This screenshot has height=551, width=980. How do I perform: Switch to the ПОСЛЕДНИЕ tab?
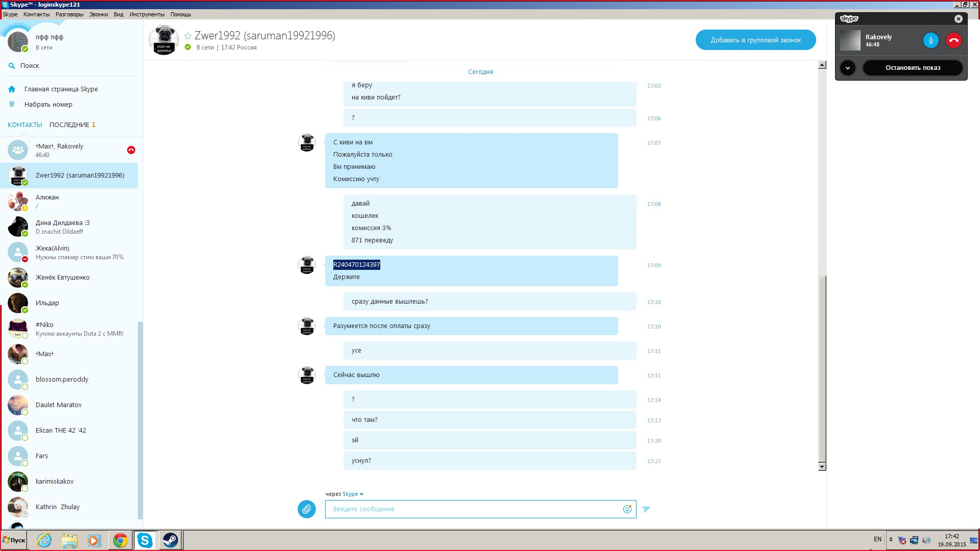[x=69, y=124]
